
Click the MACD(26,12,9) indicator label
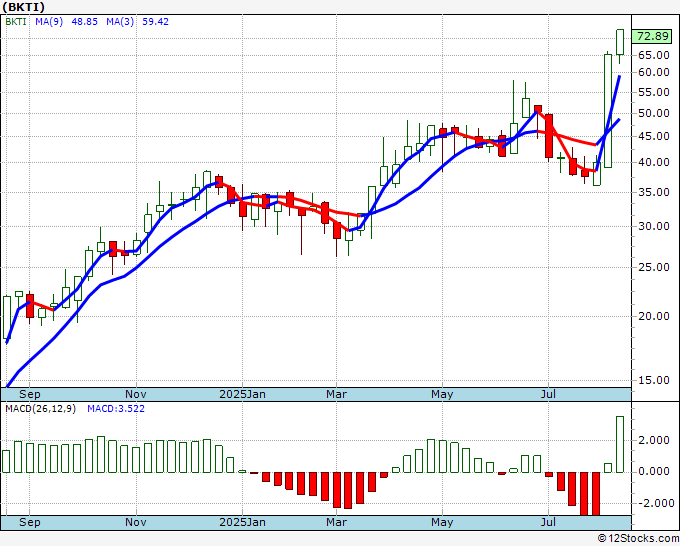pos(40,409)
